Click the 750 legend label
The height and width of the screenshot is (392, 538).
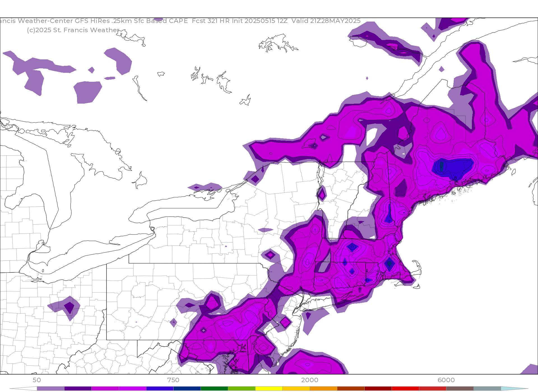coord(173,380)
